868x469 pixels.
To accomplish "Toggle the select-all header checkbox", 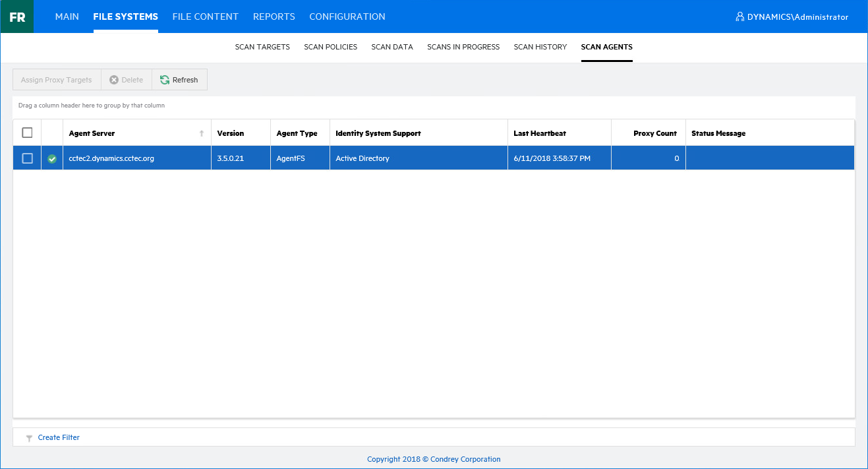I will [x=27, y=133].
